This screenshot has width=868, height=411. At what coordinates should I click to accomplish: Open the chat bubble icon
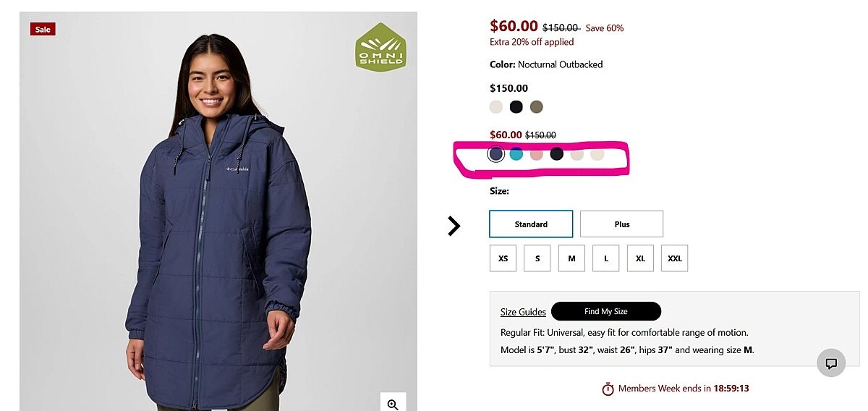[831, 363]
